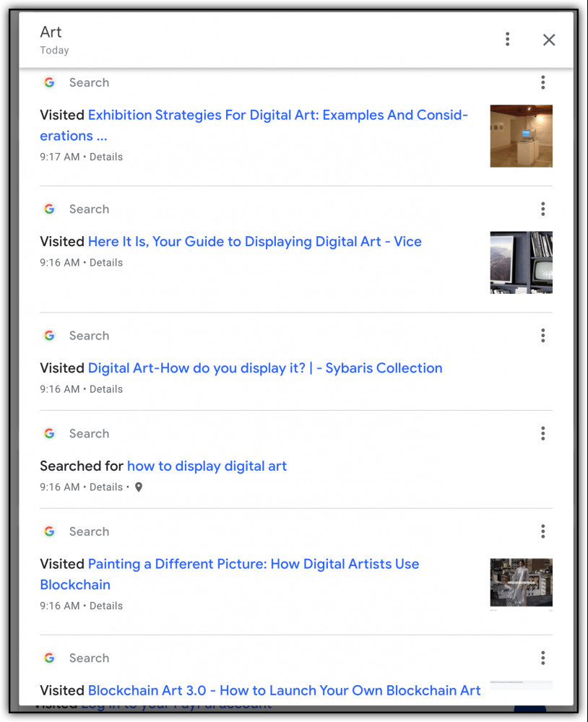588x722 pixels.
Task: Open the Art bundle options menu in header
Action: [x=507, y=39]
